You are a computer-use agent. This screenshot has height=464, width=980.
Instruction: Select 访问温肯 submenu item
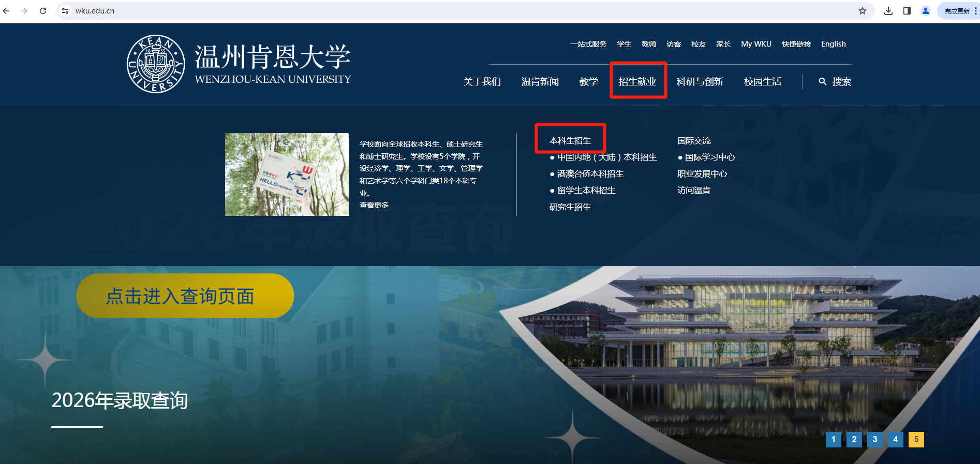pos(694,191)
